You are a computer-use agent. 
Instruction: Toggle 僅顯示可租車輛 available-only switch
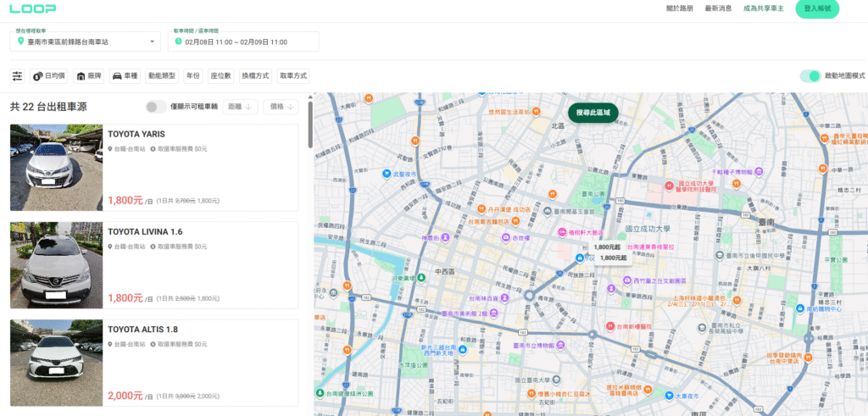pyautogui.click(x=156, y=107)
